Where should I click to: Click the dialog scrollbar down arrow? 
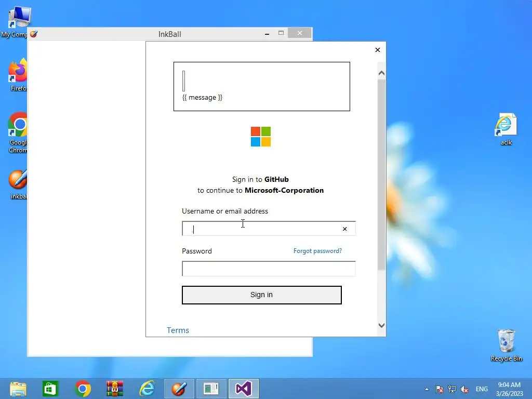coord(381,325)
